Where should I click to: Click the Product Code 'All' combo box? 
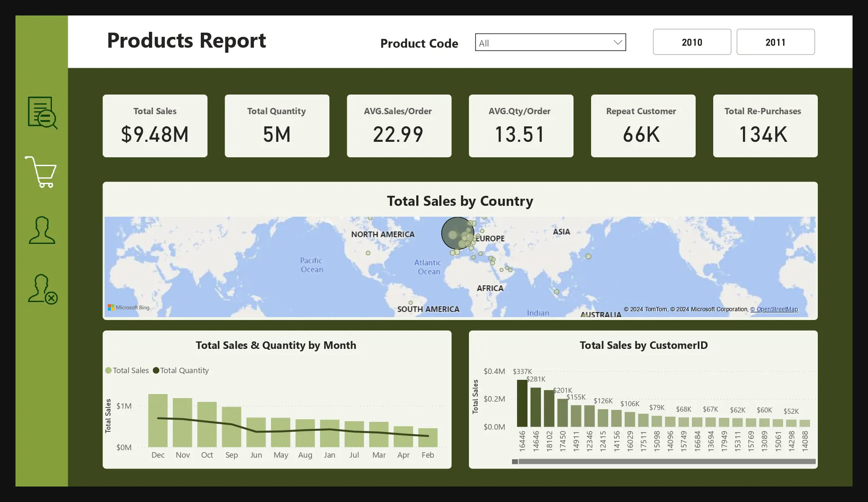pyautogui.click(x=544, y=43)
